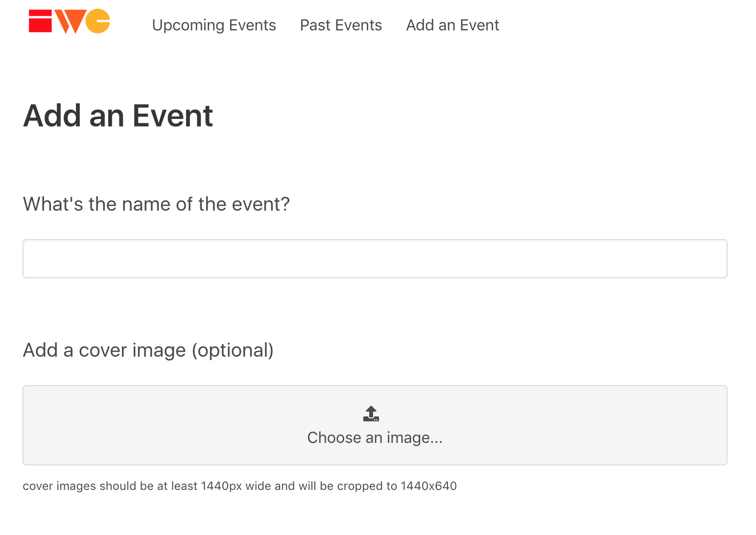
Task: Click the yellow circle C logo shape
Action: [97, 21]
